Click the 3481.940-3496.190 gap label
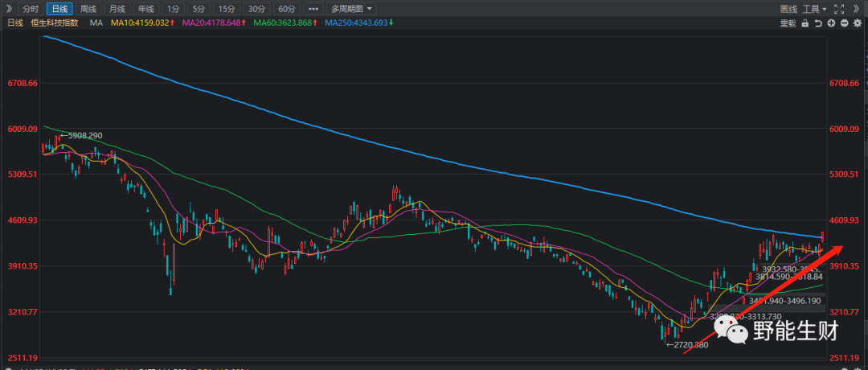This screenshot has width=868, height=370. (785, 301)
